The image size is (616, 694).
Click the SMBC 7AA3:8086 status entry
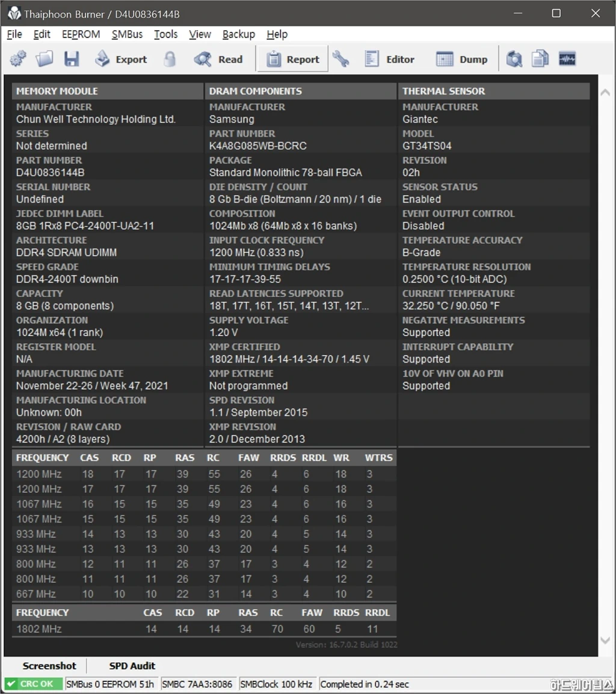pyautogui.click(x=197, y=684)
